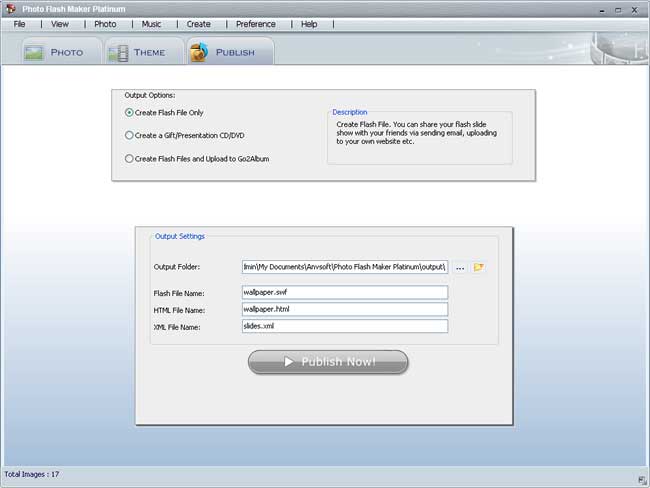650x488 pixels.
Task: Click the 'Description' group label
Action: 350,112
